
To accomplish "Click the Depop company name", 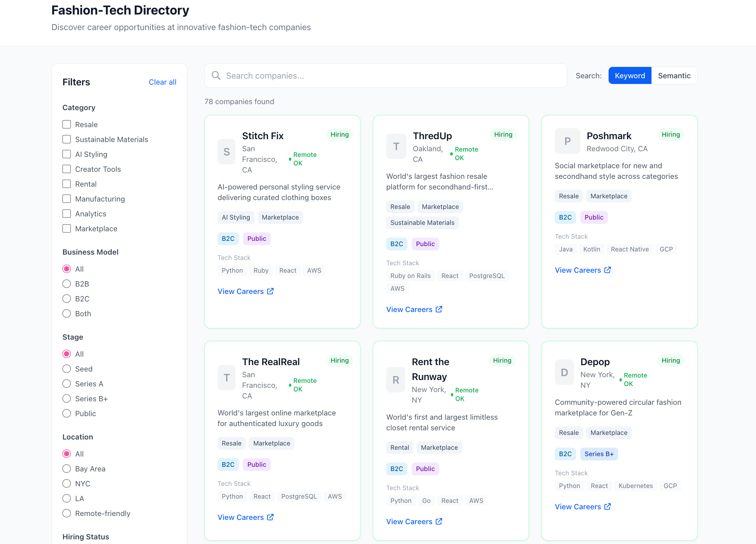I will (595, 362).
